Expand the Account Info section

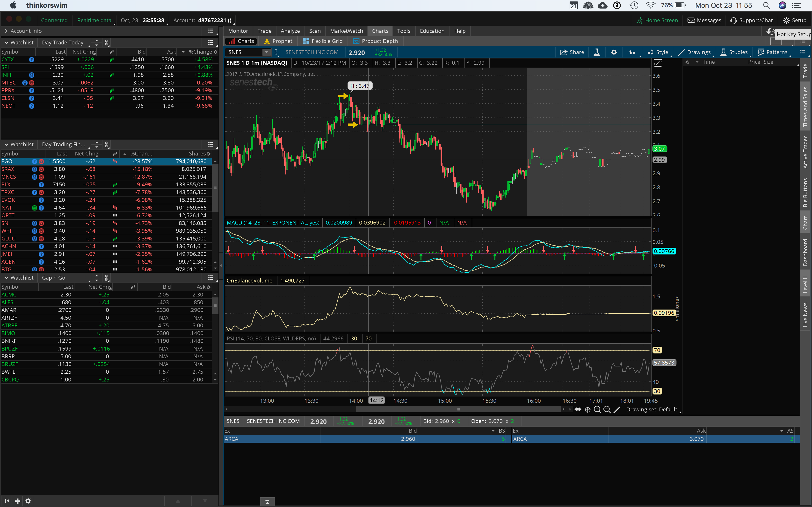pyautogui.click(x=6, y=31)
